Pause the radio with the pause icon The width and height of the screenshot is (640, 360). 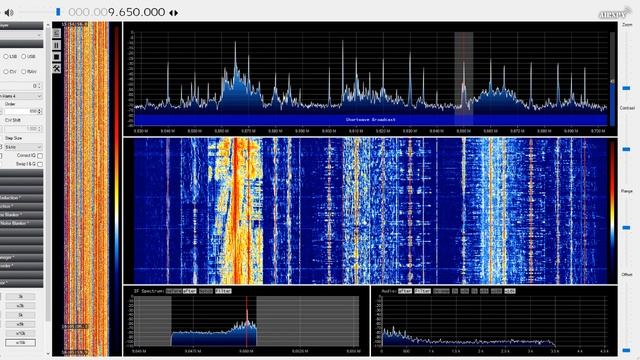click(x=57, y=45)
